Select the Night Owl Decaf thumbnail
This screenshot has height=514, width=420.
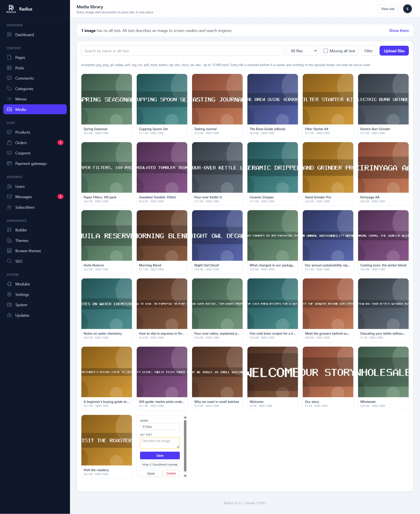[x=217, y=235]
